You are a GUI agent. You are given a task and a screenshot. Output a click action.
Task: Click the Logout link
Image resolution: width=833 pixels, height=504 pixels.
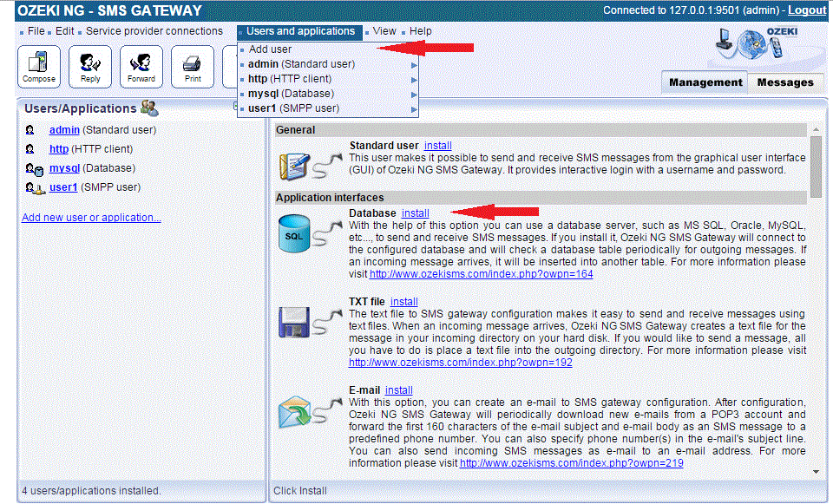tap(806, 10)
